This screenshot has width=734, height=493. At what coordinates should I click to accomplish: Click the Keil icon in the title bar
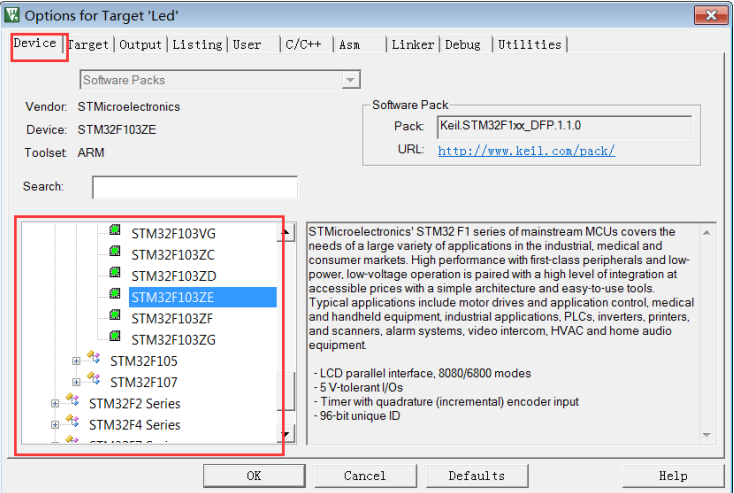click(x=12, y=15)
